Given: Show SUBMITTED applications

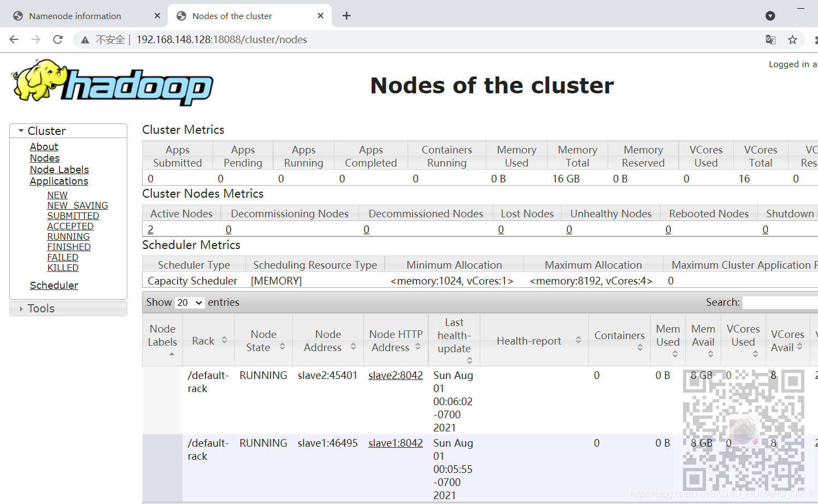Looking at the screenshot, I should coord(73,216).
